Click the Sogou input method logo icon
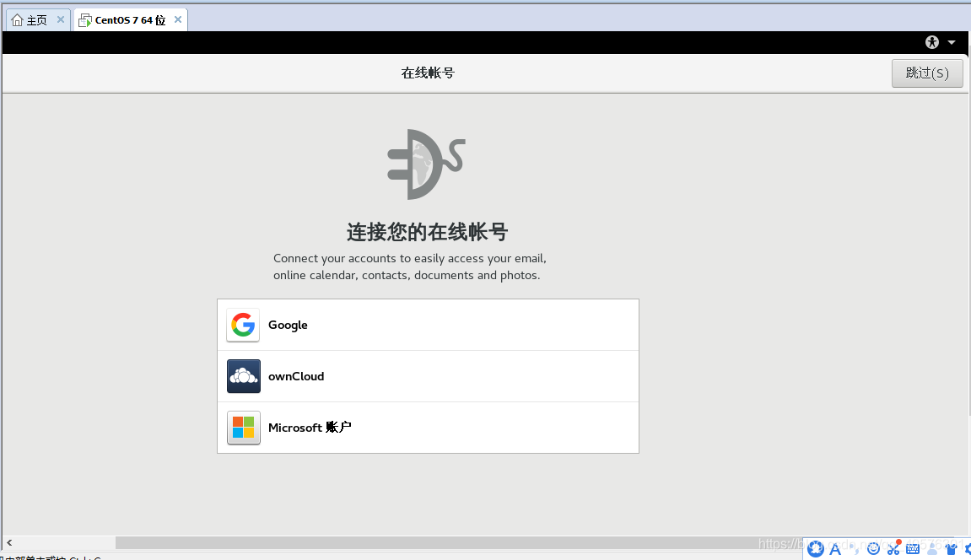This screenshot has height=560, width=971. pyautogui.click(x=816, y=548)
